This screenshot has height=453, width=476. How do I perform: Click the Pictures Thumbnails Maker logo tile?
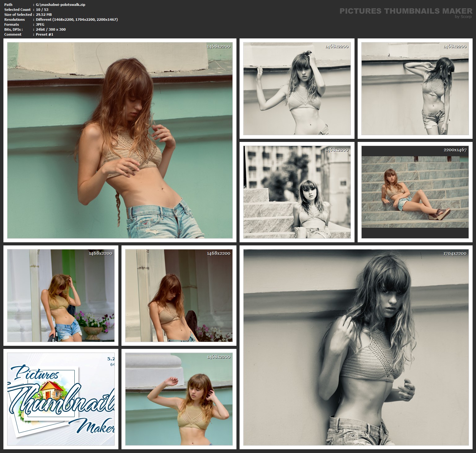[x=61, y=399]
